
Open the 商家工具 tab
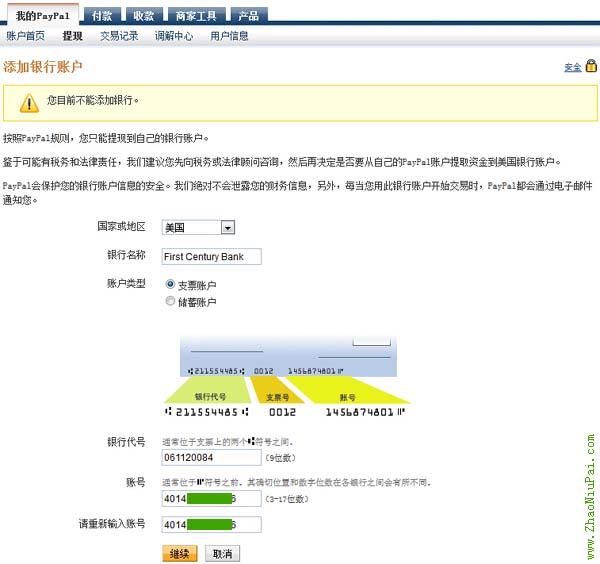tap(196, 16)
